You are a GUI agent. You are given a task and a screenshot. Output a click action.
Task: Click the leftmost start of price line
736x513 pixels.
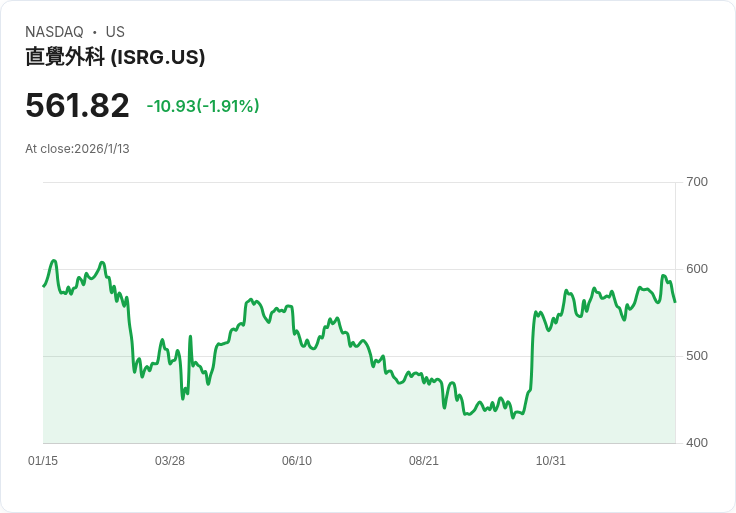tap(43, 286)
